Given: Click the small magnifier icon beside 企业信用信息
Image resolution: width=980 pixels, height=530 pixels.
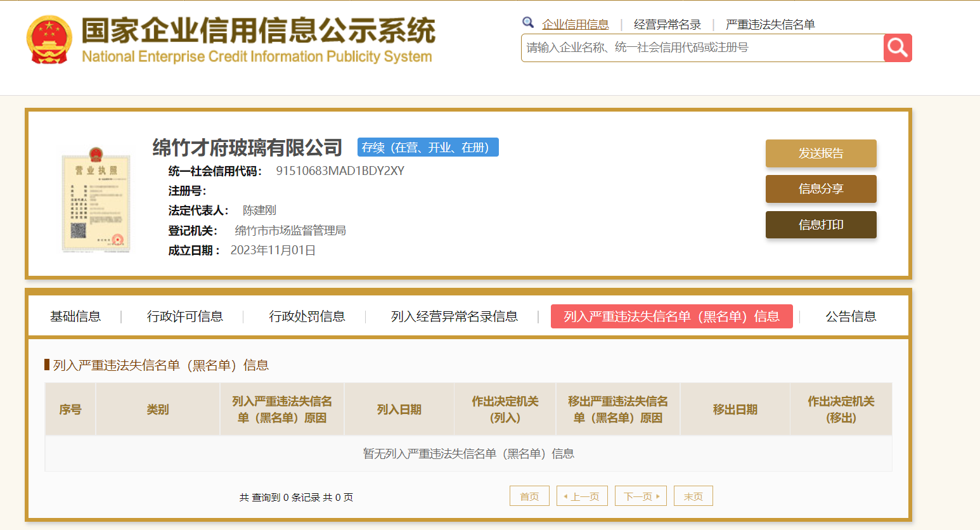Looking at the screenshot, I should point(528,23).
